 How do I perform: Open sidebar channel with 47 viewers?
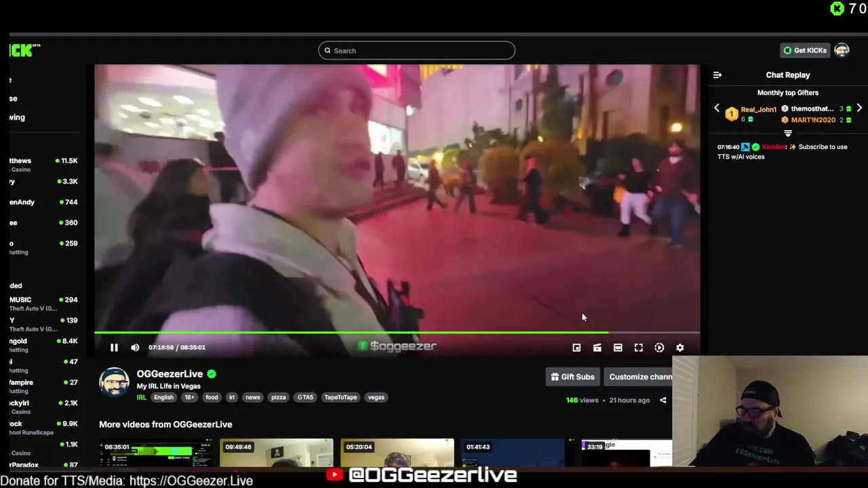[44, 365]
